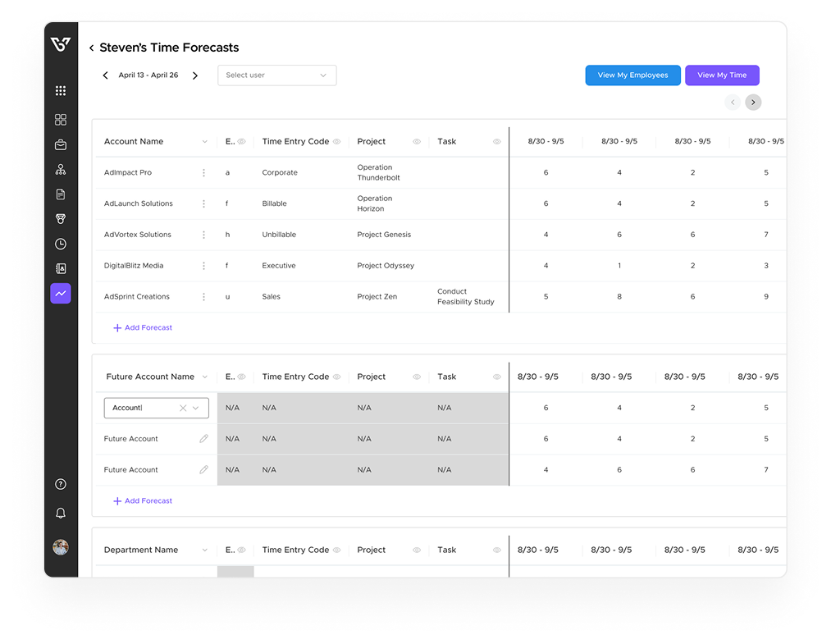Click the notification bell icon
The height and width of the screenshot is (644, 831).
tap(61, 513)
